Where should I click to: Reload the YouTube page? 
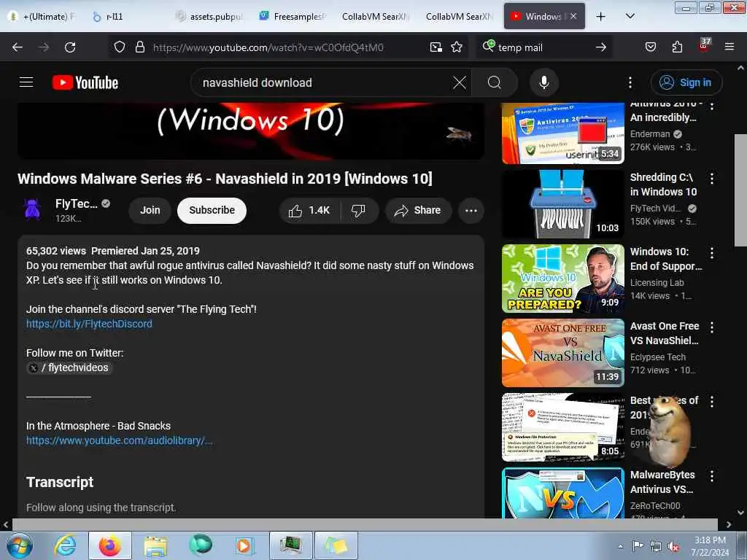(70, 47)
